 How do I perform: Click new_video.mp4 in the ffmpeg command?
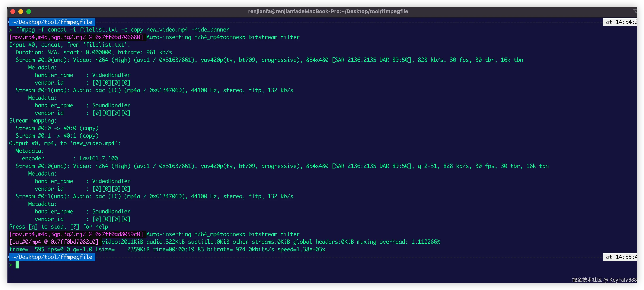point(167,30)
